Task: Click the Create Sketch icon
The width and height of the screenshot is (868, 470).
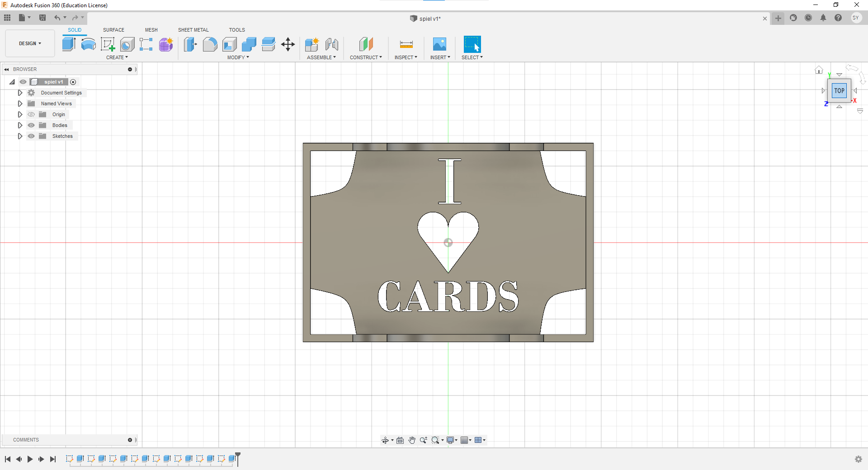Action: [x=108, y=44]
